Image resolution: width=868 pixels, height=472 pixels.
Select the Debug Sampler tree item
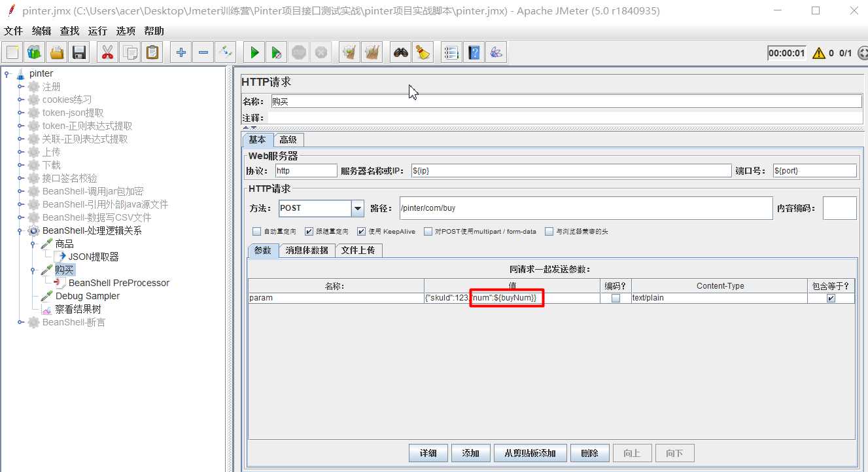87,296
